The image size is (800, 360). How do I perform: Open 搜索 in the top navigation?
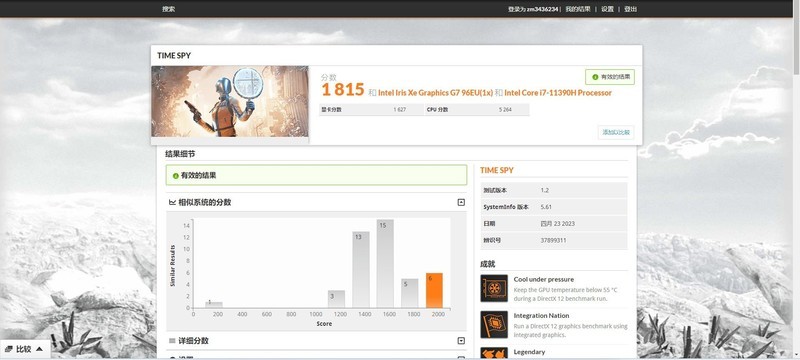pyautogui.click(x=168, y=9)
